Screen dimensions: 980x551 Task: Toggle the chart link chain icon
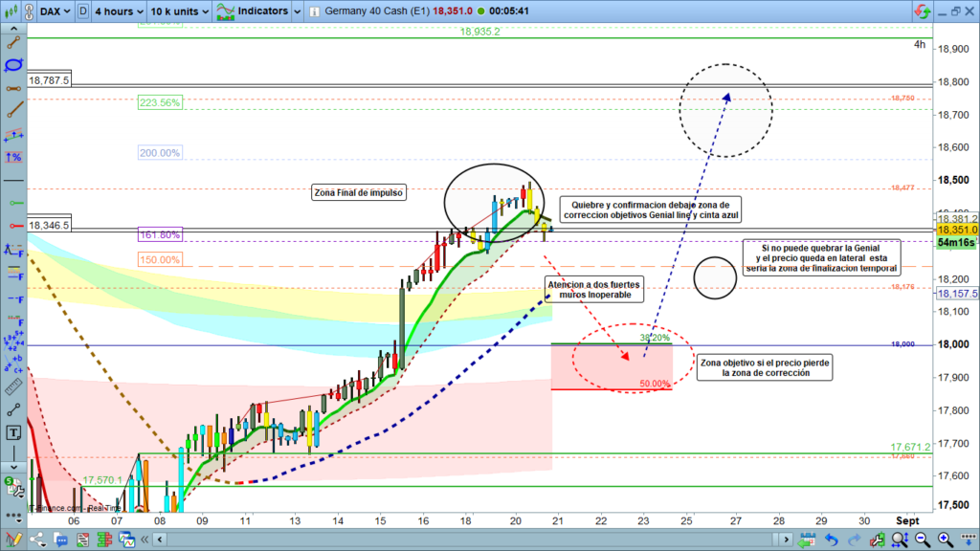pos(28,11)
